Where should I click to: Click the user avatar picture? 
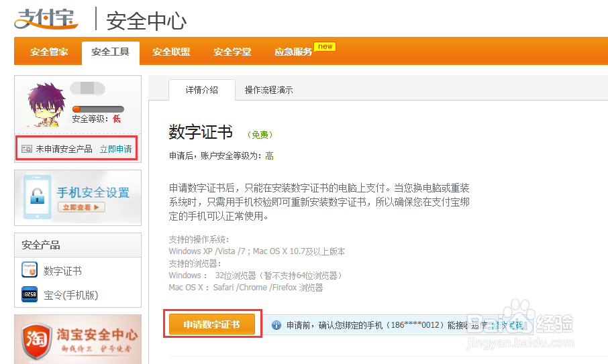click(x=46, y=104)
